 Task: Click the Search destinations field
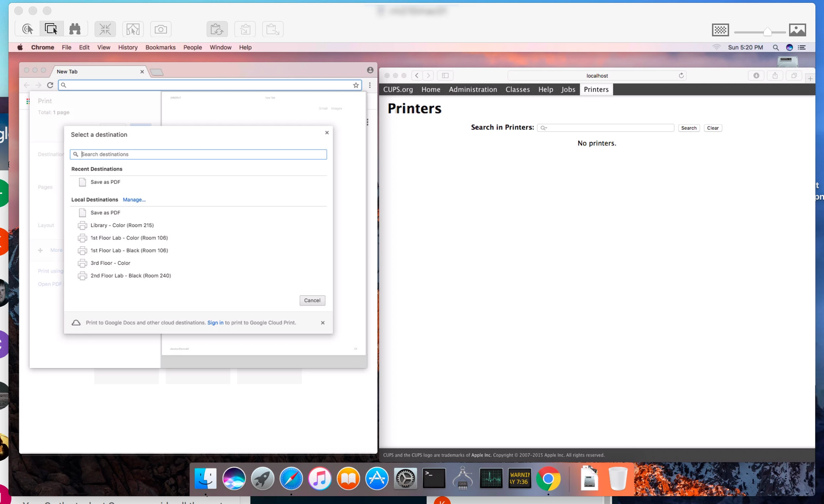point(202,154)
